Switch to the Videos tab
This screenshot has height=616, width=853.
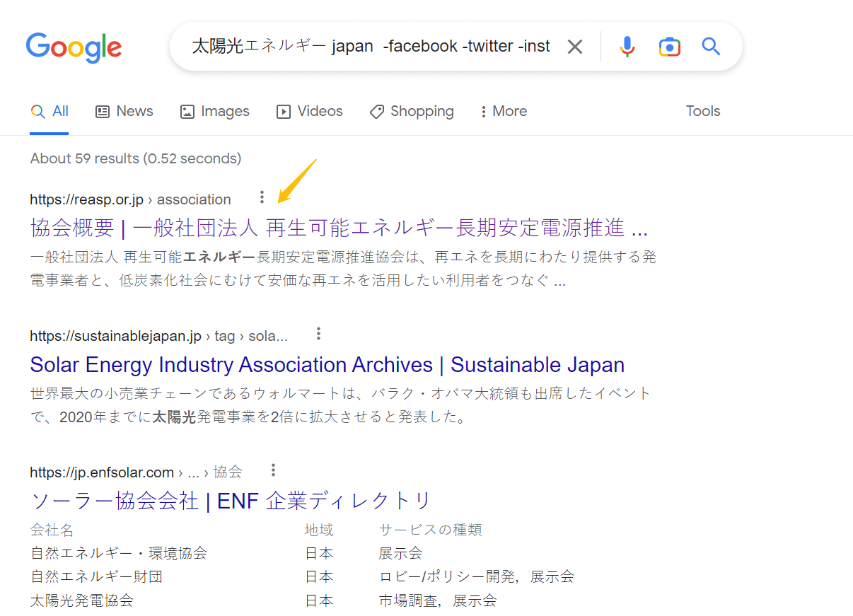pos(310,111)
